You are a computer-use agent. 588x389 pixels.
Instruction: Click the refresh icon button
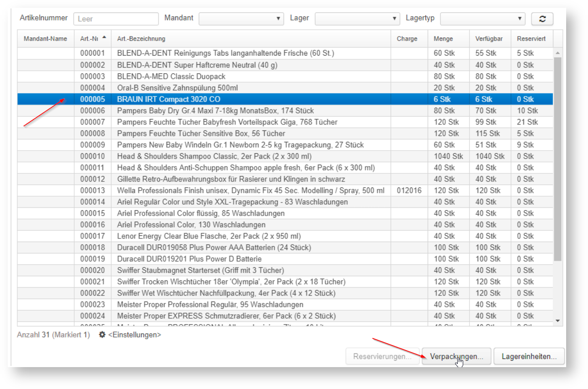coord(542,19)
